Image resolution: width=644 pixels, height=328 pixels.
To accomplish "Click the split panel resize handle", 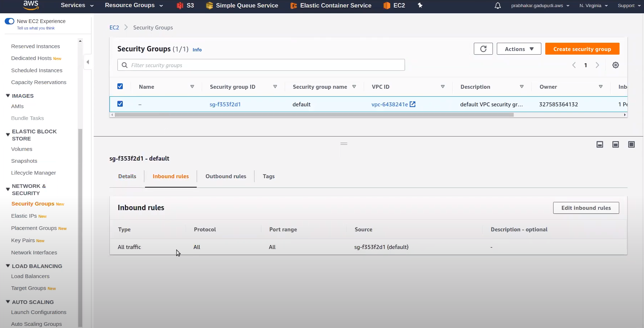I will [344, 144].
